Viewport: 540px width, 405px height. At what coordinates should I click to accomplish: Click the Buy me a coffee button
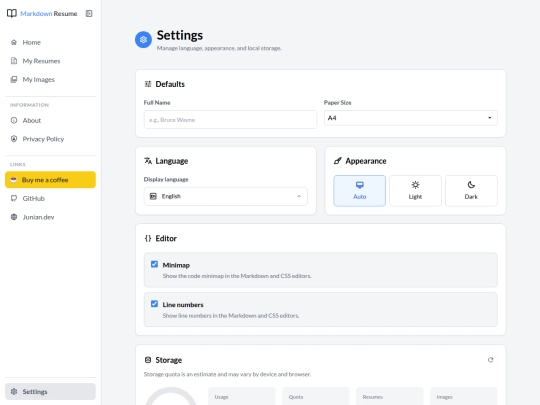pyautogui.click(x=50, y=180)
